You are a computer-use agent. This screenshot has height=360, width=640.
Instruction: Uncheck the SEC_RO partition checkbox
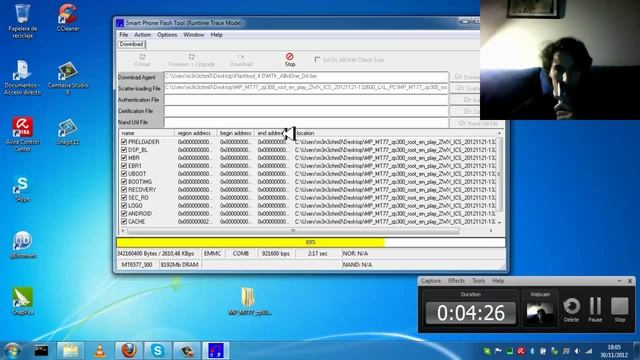point(124,198)
